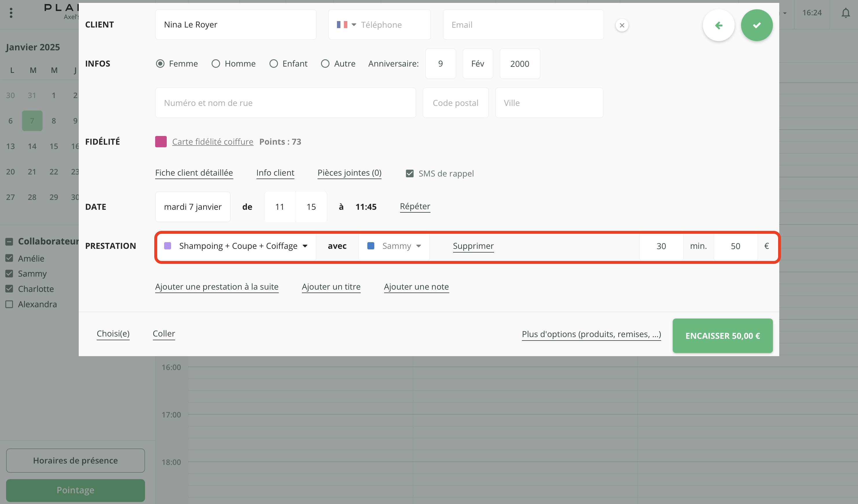
Task: Uncheck the SMS de rappel checkbox
Action: (410, 174)
